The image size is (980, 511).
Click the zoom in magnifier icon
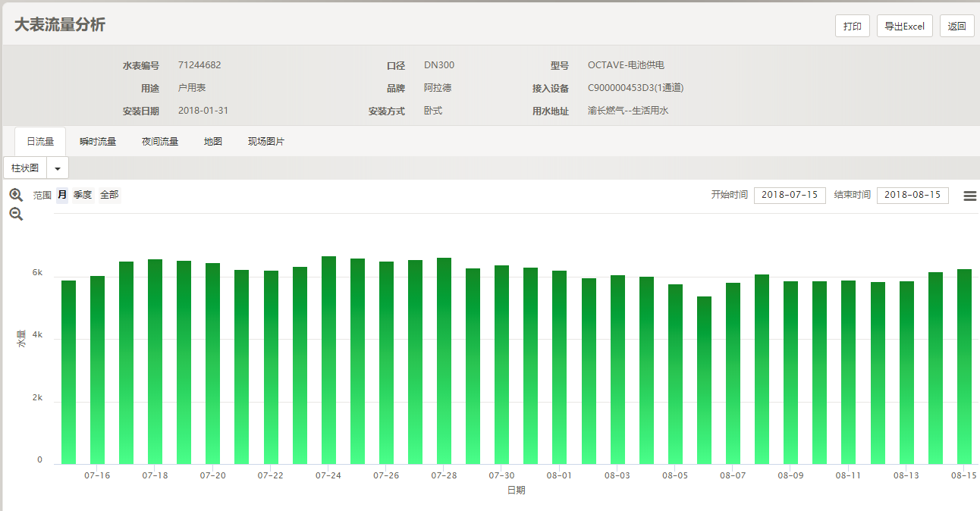click(16, 195)
